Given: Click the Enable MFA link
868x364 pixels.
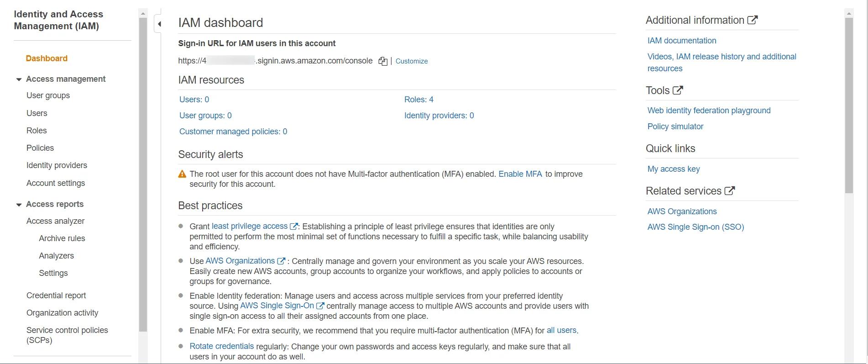Looking at the screenshot, I should pos(520,174).
